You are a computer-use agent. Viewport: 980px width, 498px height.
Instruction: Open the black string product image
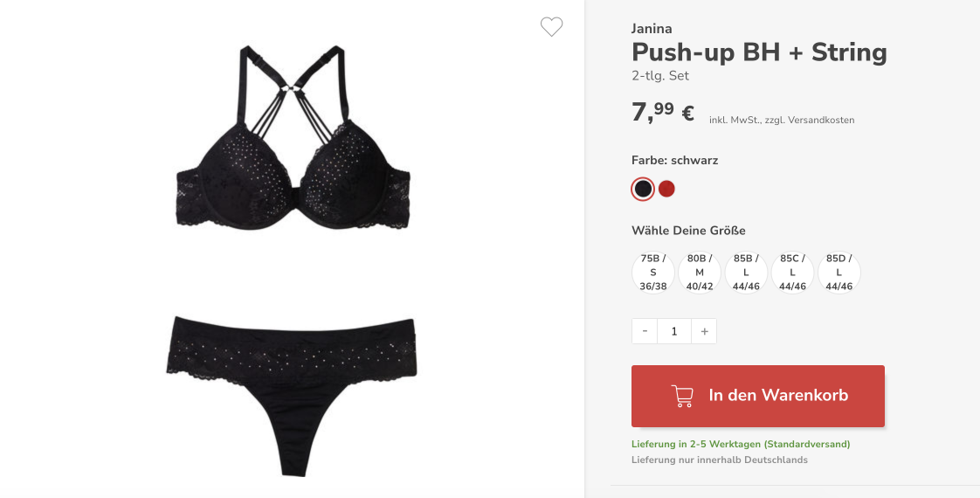click(291, 396)
